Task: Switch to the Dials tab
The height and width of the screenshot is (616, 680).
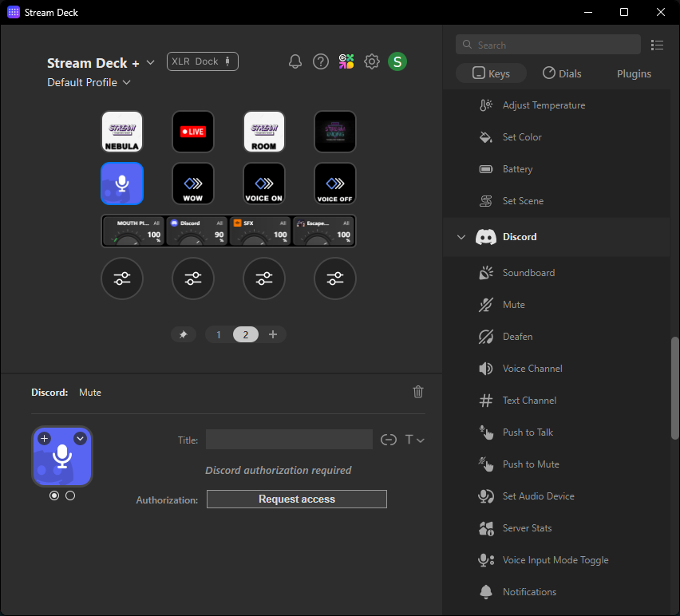Action: pos(562,73)
